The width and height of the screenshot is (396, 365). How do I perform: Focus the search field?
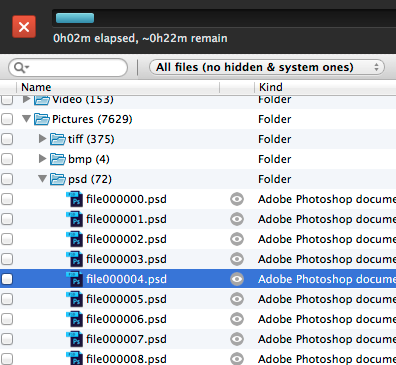pyautogui.click(x=68, y=68)
